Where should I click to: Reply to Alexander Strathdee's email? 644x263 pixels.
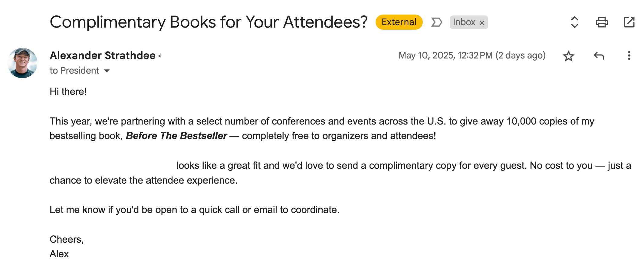click(x=599, y=56)
